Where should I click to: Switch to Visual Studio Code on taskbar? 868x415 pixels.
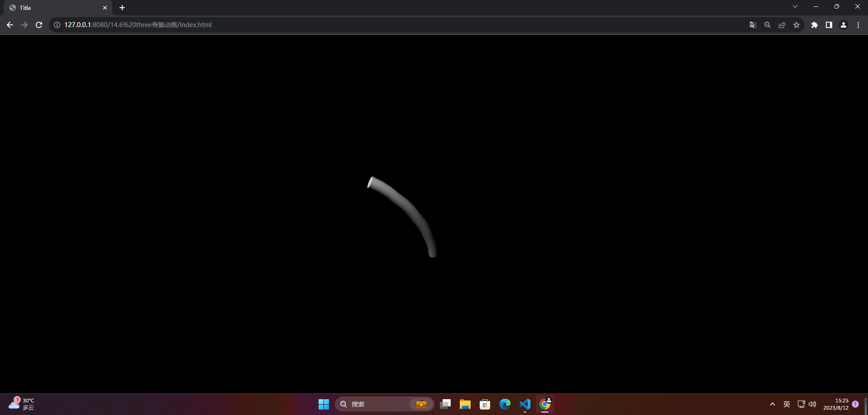pyautogui.click(x=525, y=404)
